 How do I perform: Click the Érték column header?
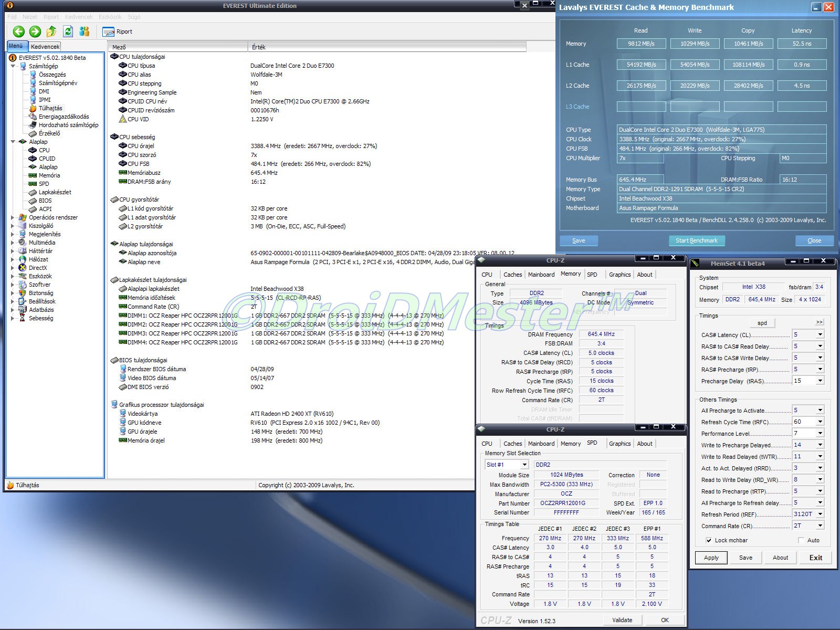tap(387, 47)
